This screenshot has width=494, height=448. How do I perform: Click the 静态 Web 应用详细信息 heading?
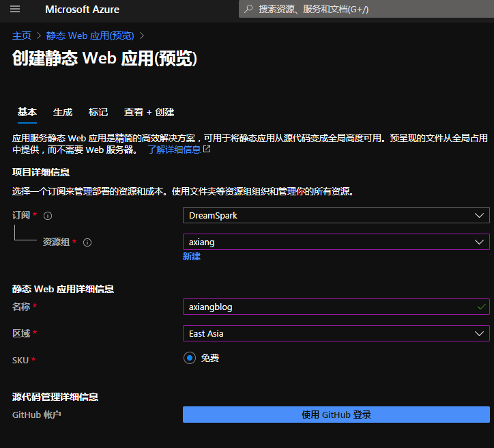(x=63, y=289)
